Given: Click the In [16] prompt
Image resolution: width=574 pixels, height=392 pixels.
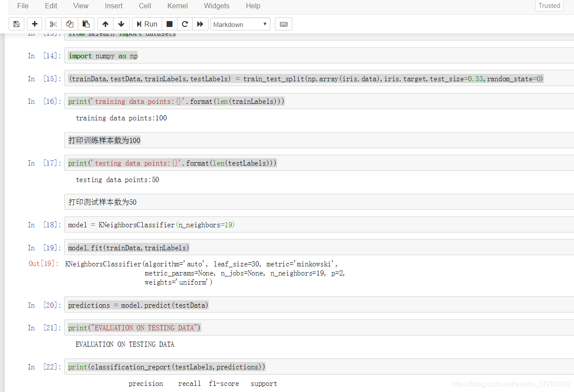Looking at the screenshot, I should 44,101.
